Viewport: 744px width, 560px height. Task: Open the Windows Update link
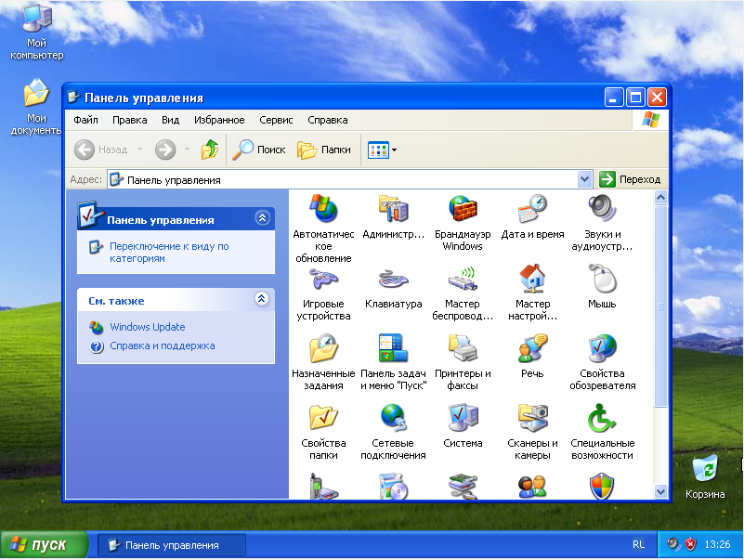pos(148,327)
